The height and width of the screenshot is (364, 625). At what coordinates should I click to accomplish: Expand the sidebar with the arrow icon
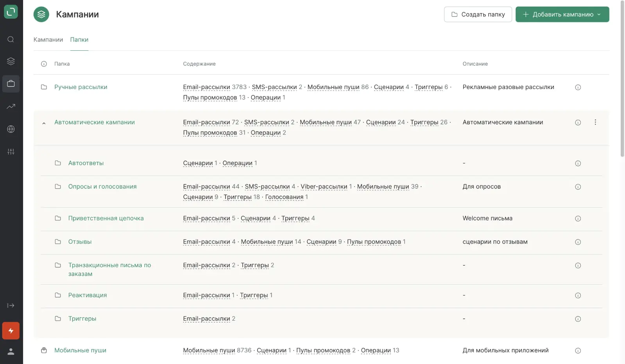click(x=11, y=305)
